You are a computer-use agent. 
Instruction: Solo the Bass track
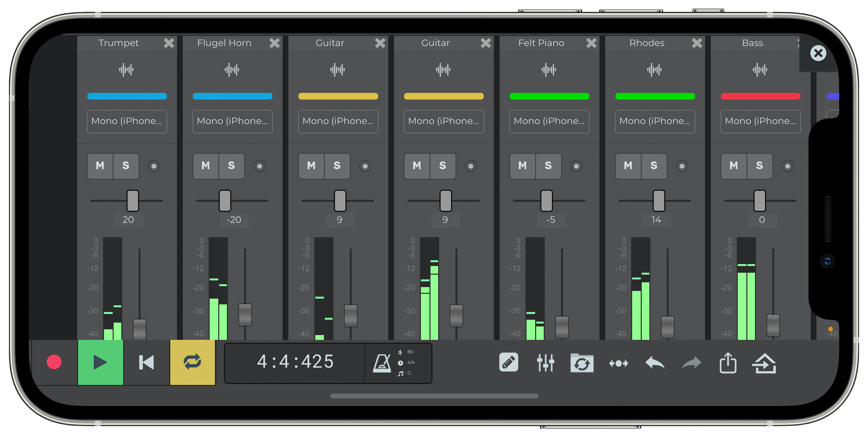pos(759,166)
